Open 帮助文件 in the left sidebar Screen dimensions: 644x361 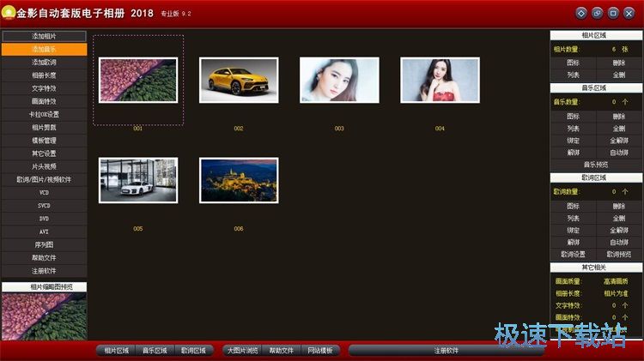tap(44, 258)
